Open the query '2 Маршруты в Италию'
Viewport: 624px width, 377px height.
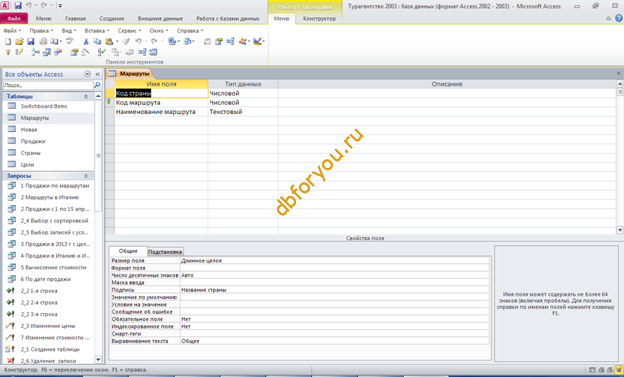coord(50,197)
